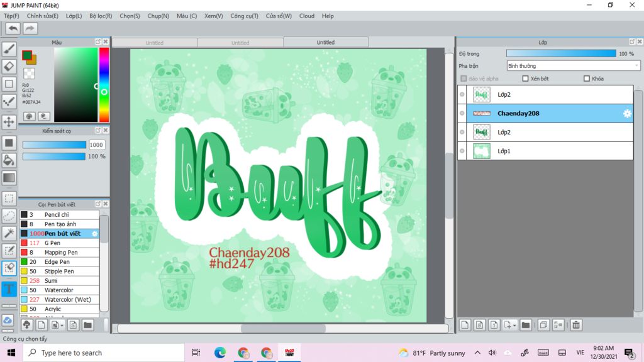This screenshot has height=362, width=644.
Task: Create a new layer in Lớp panel
Action: coord(465,325)
